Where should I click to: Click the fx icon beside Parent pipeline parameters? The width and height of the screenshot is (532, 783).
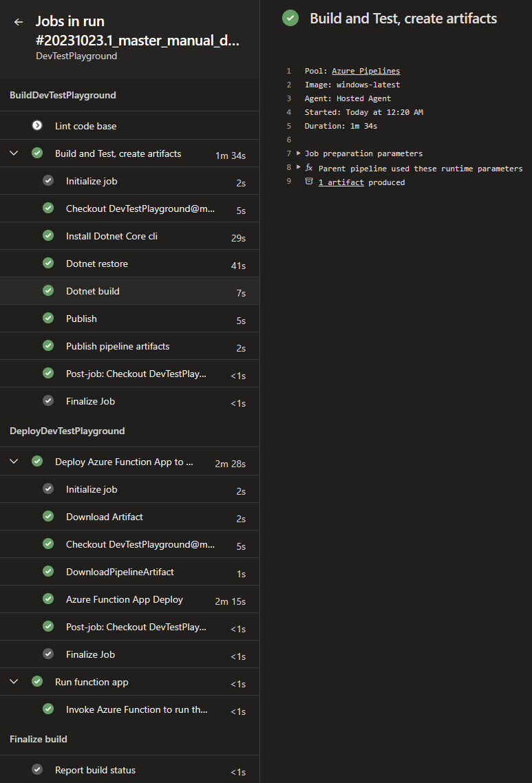coord(309,167)
